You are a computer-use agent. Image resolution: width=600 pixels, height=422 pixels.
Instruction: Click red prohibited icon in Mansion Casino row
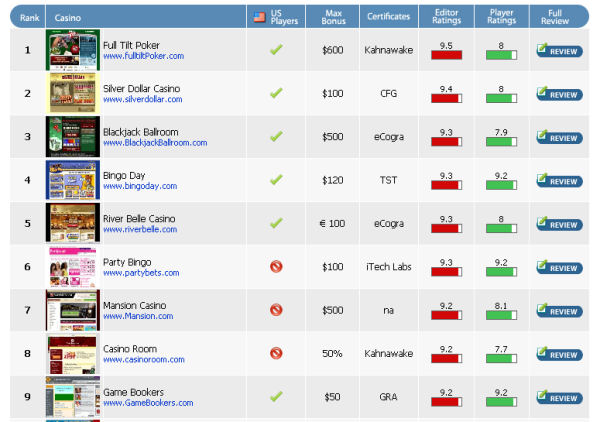tap(276, 310)
